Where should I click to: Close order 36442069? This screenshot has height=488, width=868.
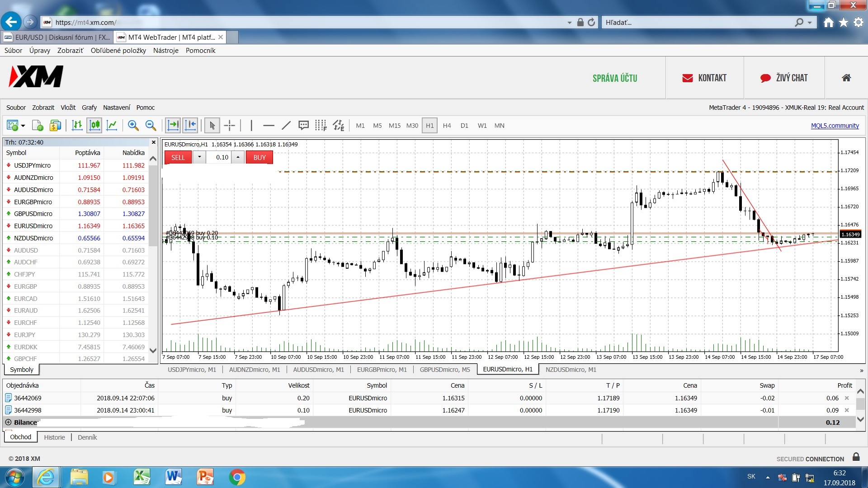click(x=847, y=398)
